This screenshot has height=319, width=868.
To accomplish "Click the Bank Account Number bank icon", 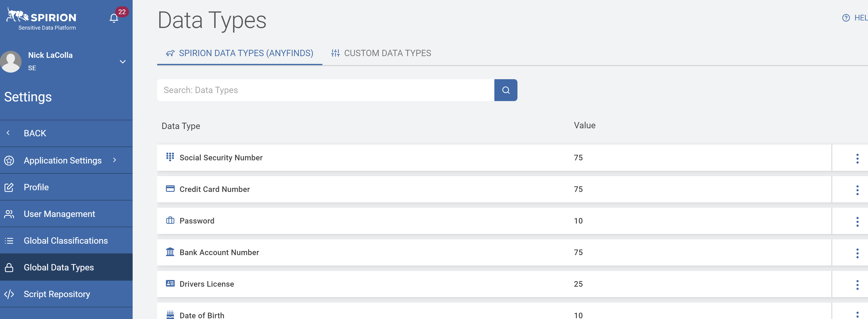I will tap(170, 252).
